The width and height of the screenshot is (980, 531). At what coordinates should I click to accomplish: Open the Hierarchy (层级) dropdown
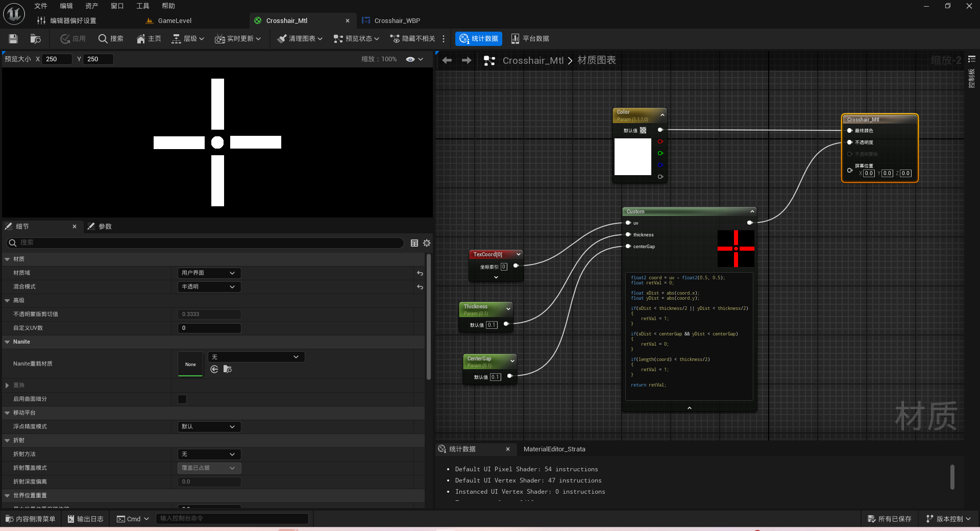pos(187,39)
